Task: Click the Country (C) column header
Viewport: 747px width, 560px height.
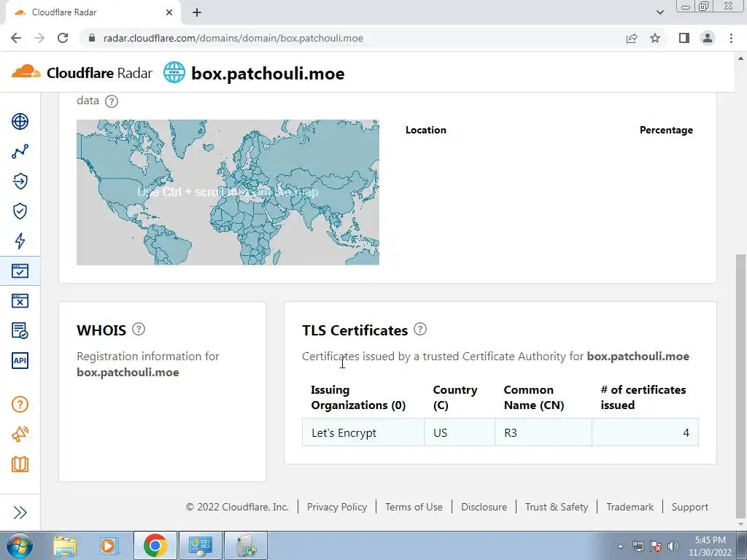Action: (455, 397)
